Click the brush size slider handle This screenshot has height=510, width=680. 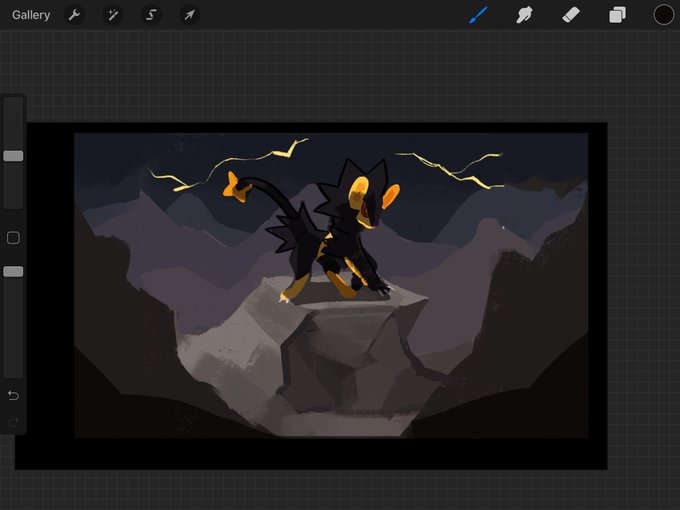(13, 156)
